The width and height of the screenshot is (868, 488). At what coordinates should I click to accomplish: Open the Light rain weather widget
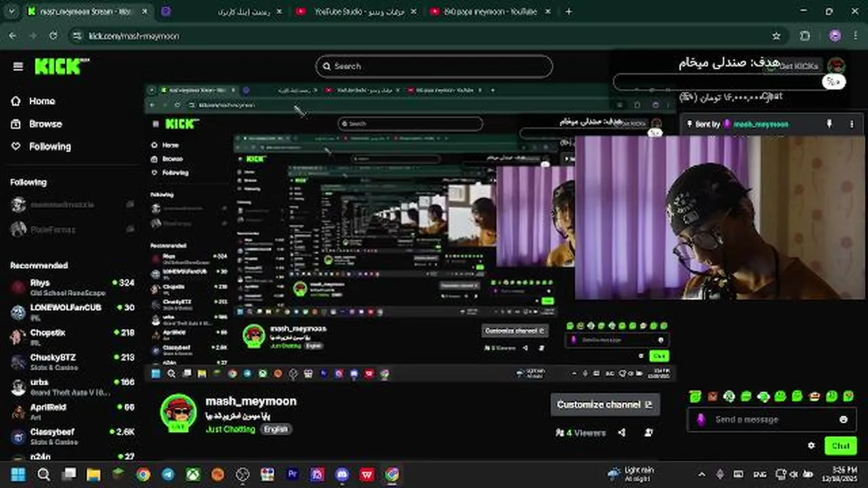632,474
